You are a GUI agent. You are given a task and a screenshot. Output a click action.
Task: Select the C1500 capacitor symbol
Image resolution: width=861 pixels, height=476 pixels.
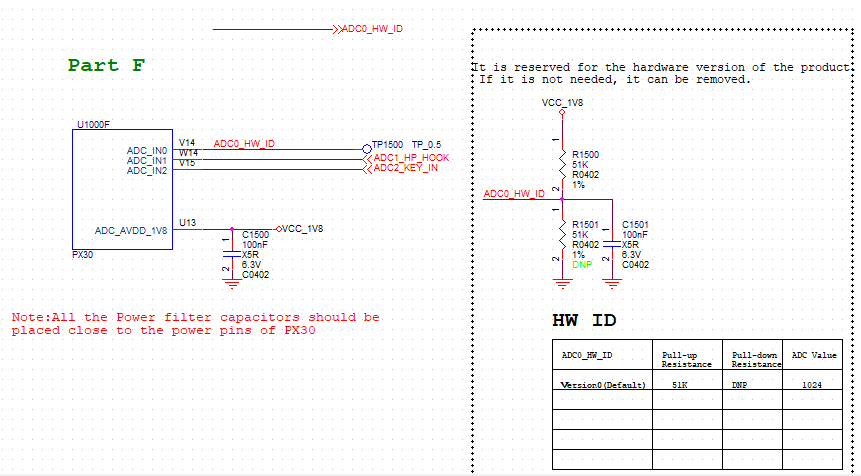[x=232, y=254]
